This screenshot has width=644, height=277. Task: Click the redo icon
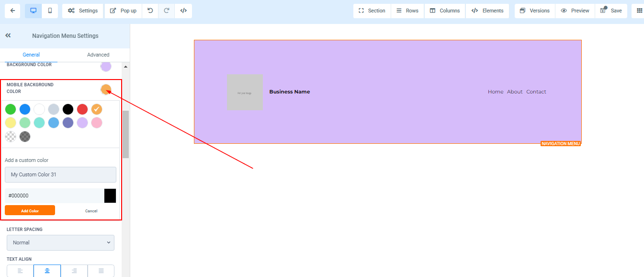167,11
